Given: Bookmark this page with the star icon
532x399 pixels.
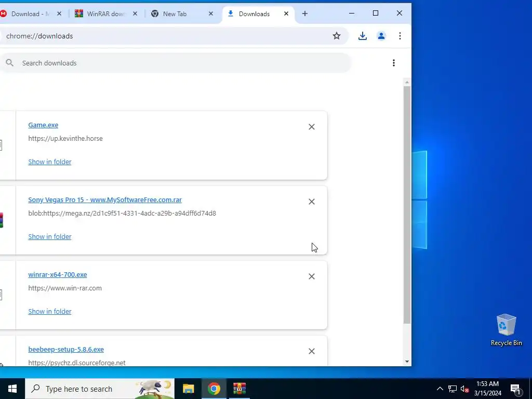Looking at the screenshot, I should (x=336, y=36).
